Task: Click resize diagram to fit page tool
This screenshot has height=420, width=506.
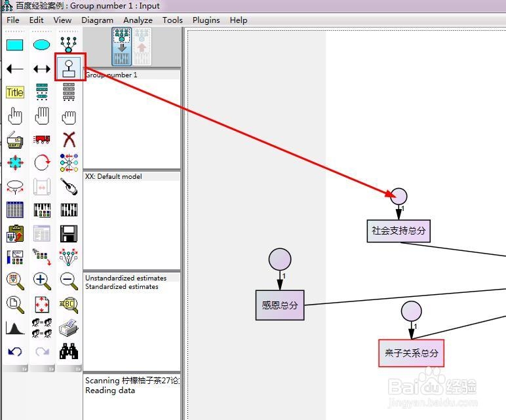Action: pos(42,305)
